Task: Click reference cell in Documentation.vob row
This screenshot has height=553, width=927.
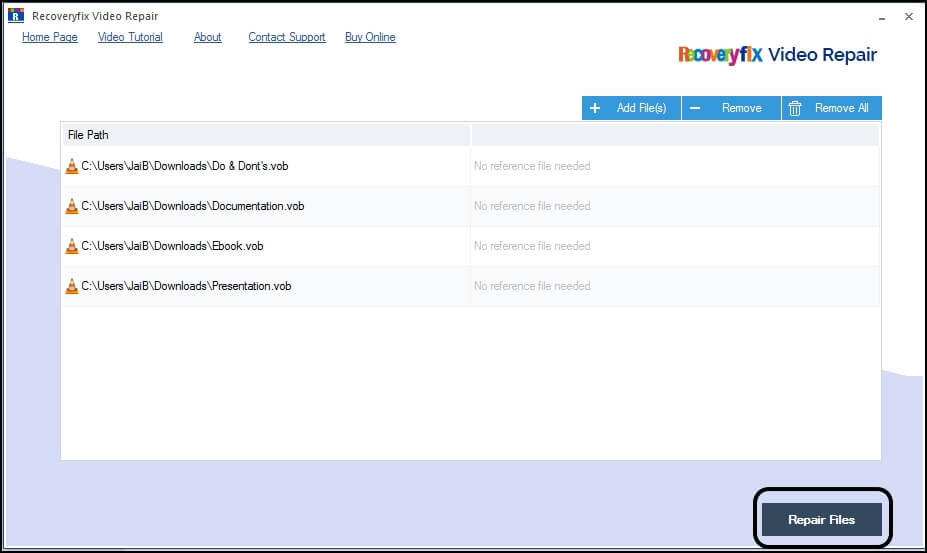Action: click(x=675, y=206)
